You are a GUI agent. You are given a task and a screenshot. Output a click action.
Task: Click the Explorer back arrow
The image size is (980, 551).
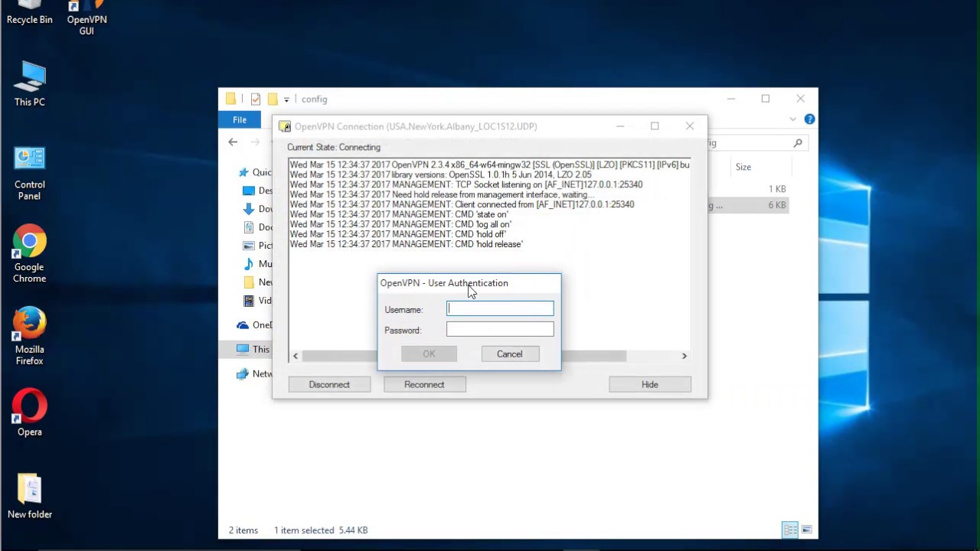[x=233, y=142]
